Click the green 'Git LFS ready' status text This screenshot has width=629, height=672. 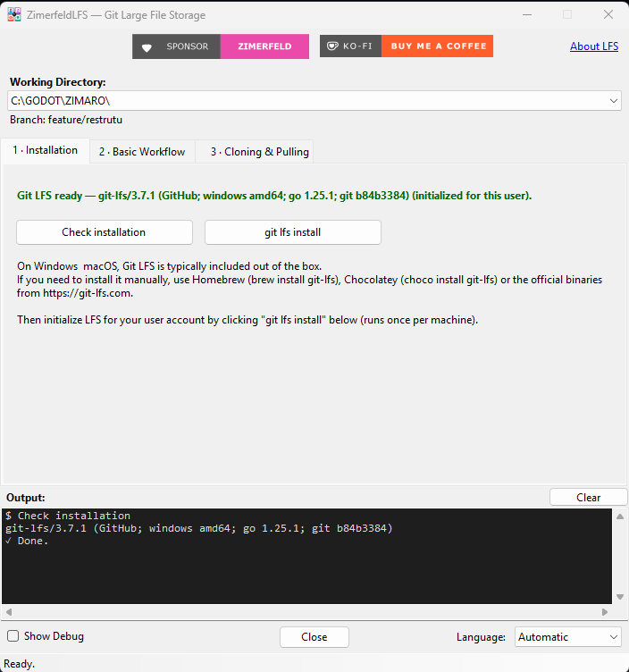coord(274,196)
